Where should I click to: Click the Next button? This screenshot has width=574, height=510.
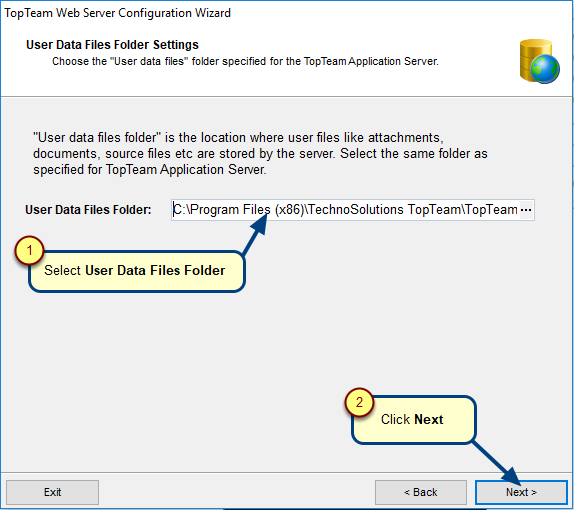point(521,492)
